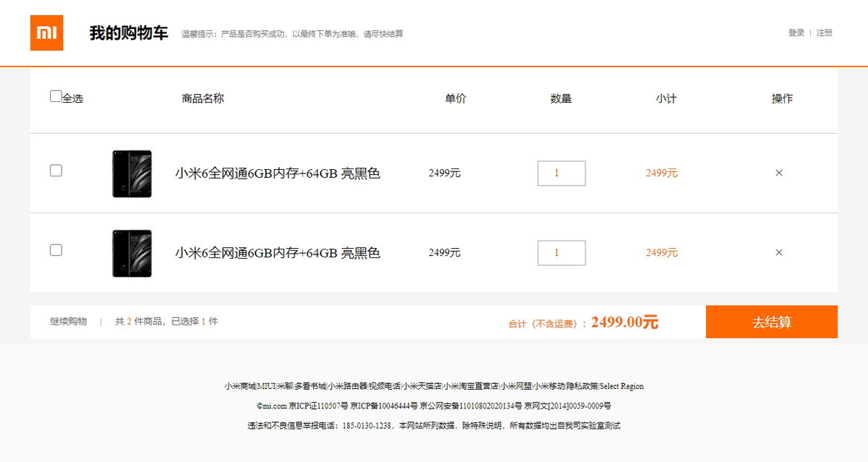Image resolution: width=868 pixels, height=462 pixels.
Task: Click the 温馨提示 notice text
Action: [x=292, y=34]
